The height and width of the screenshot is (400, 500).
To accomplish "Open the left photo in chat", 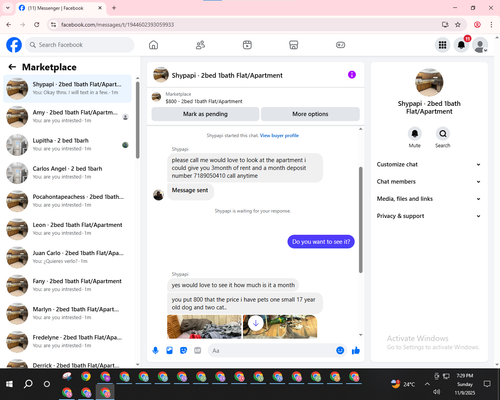I will (204, 327).
